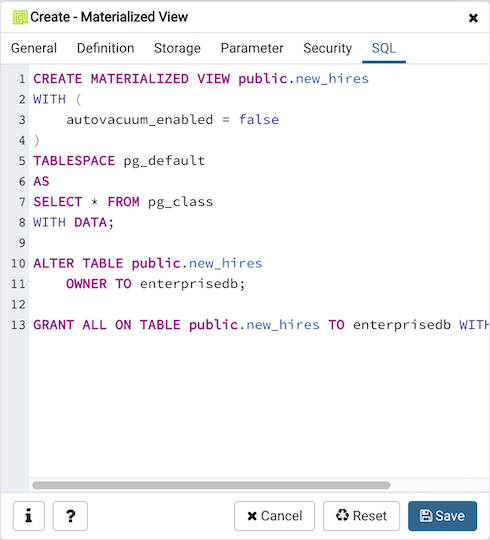The height and width of the screenshot is (540, 490).
Task: Save the materialized view
Action: click(442, 516)
